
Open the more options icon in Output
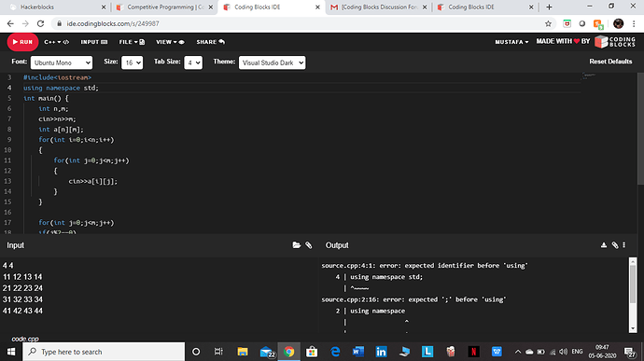click(623, 245)
